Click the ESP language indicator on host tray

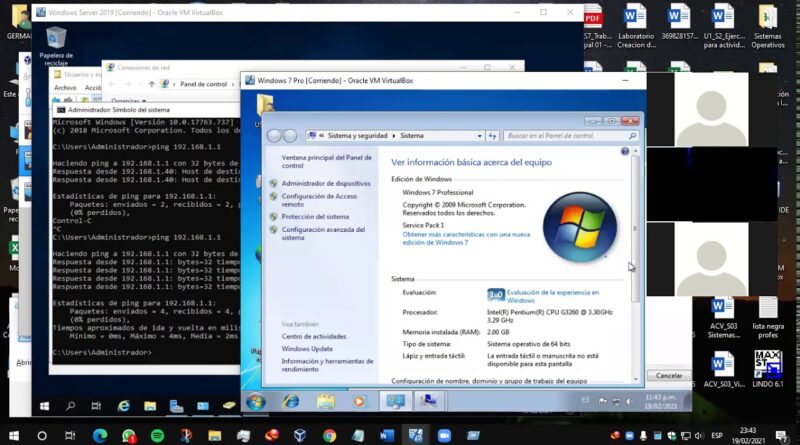[x=717, y=436]
